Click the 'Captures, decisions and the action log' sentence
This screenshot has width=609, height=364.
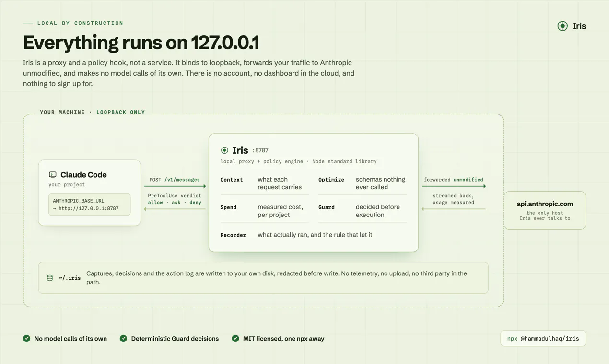[277, 278]
